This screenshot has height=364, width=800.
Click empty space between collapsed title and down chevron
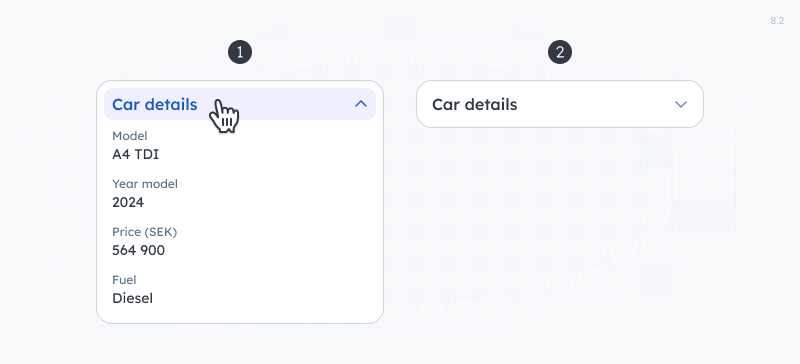point(596,104)
